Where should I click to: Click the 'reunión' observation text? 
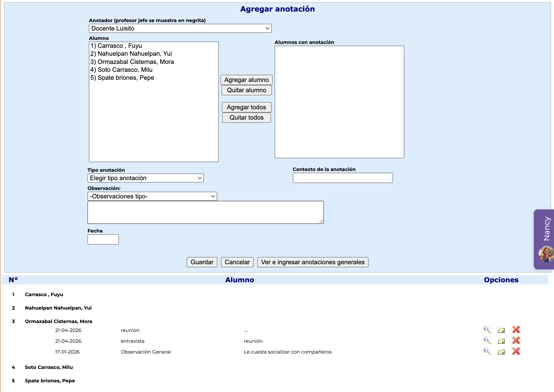(x=253, y=341)
